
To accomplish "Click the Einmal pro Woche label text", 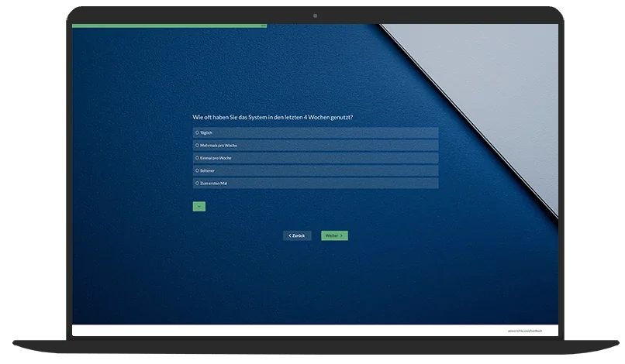I will tap(216, 158).
